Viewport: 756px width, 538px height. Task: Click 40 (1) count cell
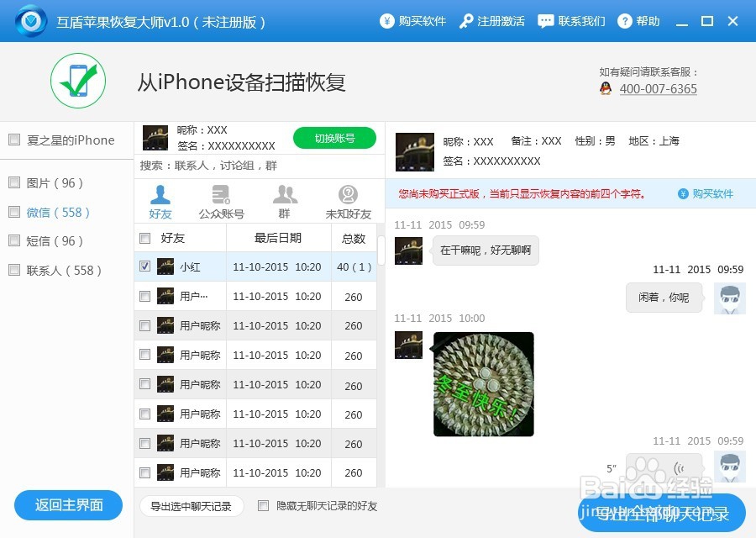click(x=354, y=266)
